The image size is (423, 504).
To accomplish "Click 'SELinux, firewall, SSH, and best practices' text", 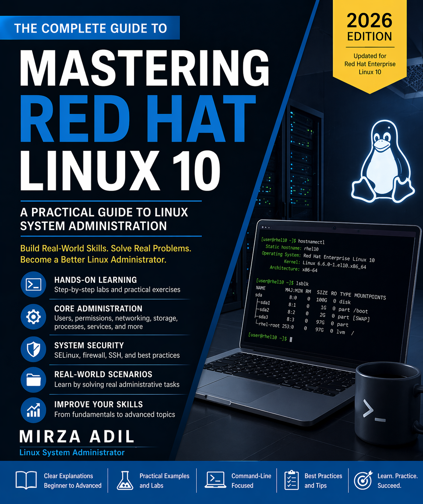I will tap(117, 355).
